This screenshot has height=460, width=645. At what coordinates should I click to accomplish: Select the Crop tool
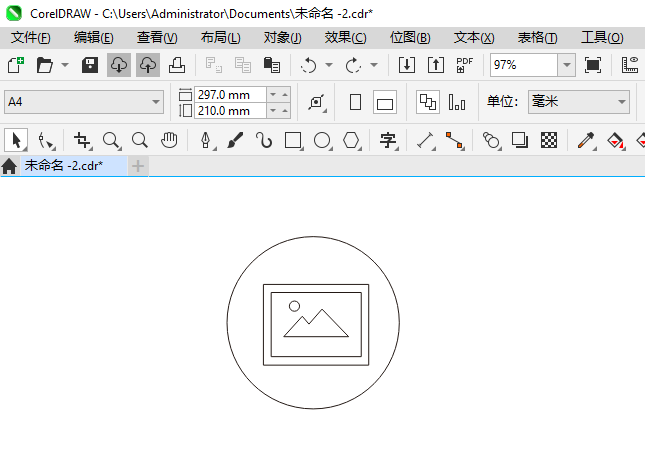coord(82,141)
